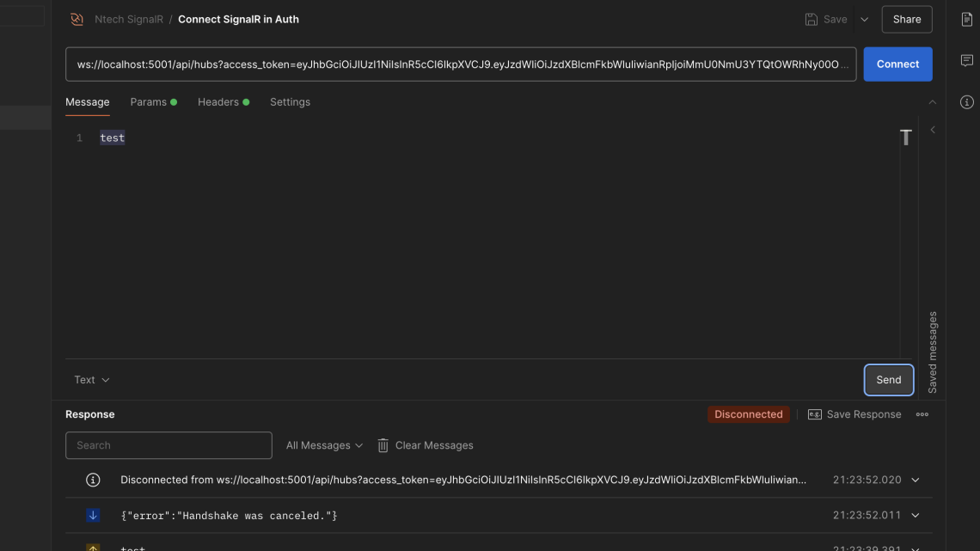Expand the Saved messages side panel chevron
The width and height of the screenshot is (980, 551).
point(933,130)
